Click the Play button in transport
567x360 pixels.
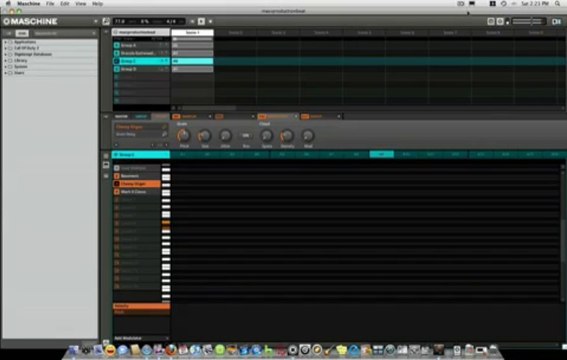(201, 21)
